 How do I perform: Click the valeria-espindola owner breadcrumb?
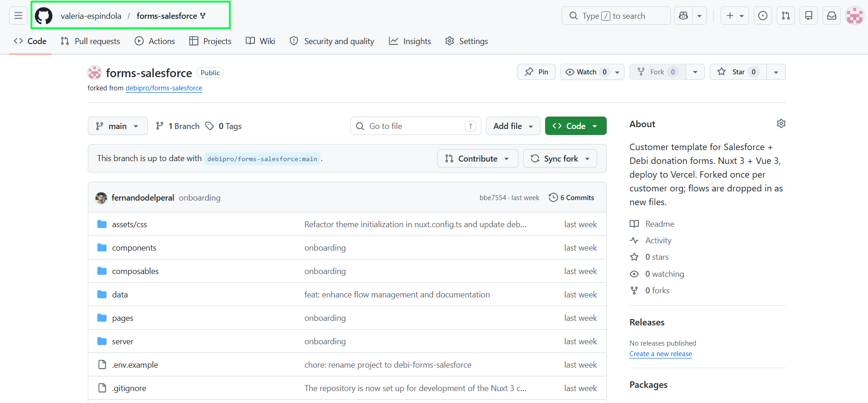tap(91, 16)
